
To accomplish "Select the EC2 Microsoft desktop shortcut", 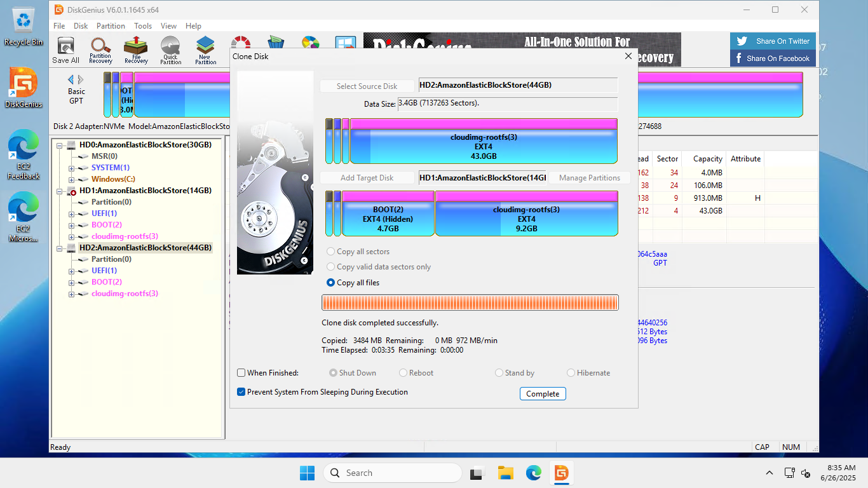I will tap(24, 217).
